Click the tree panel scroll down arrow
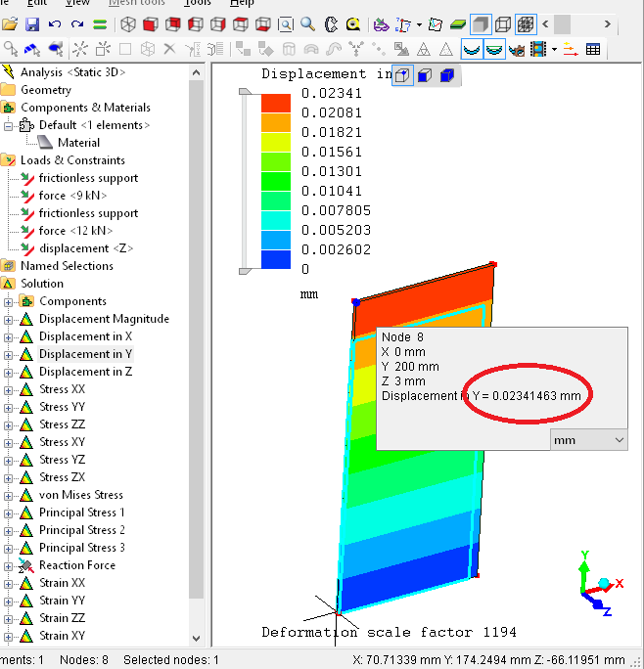 click(x=196, y=639)
